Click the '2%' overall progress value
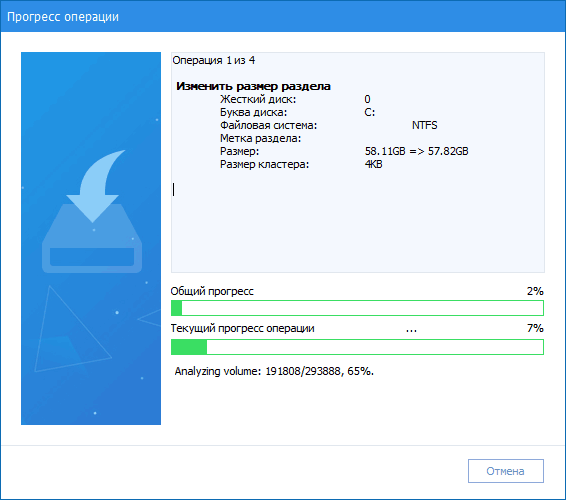Viewport: 566px width, 500px height. (x=535, y=291)
